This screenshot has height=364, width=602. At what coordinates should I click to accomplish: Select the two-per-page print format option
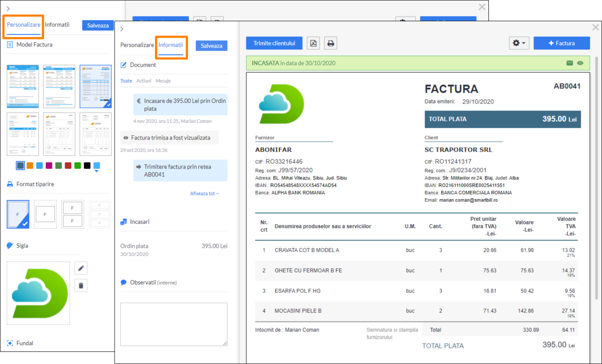pos(72,214)
